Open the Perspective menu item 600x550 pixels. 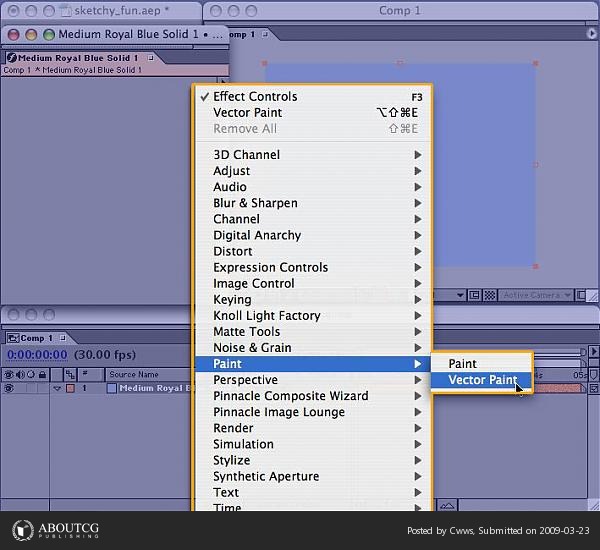(x=313, y=380)
